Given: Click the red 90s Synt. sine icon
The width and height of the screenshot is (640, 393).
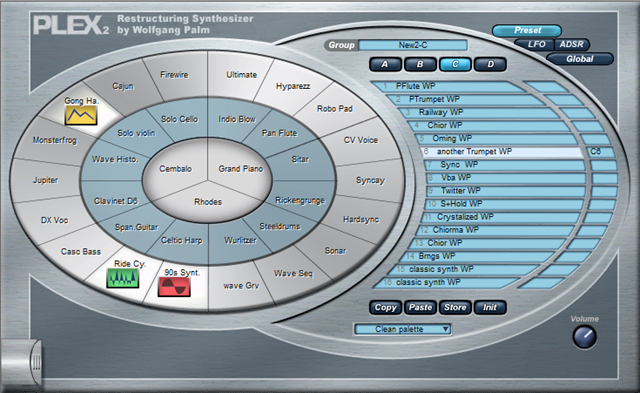Looking at the screenshot, I should pos(174,287).
